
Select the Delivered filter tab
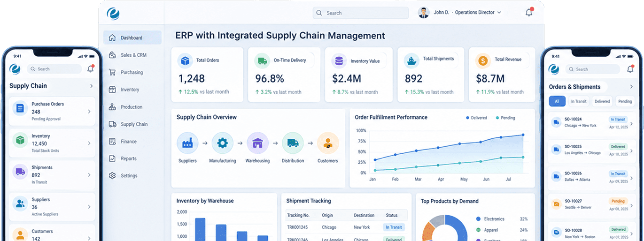pos(602,101)
